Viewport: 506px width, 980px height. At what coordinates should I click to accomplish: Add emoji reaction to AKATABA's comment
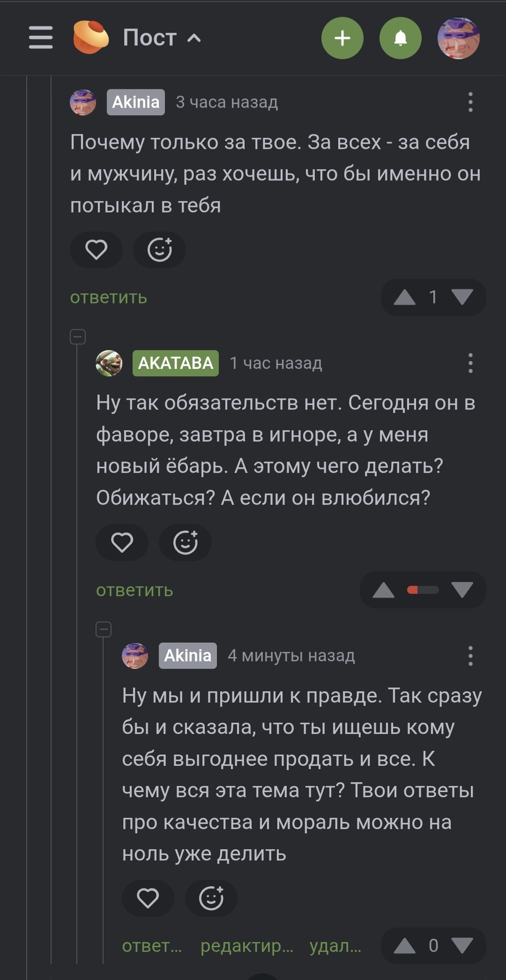[185, 542]
